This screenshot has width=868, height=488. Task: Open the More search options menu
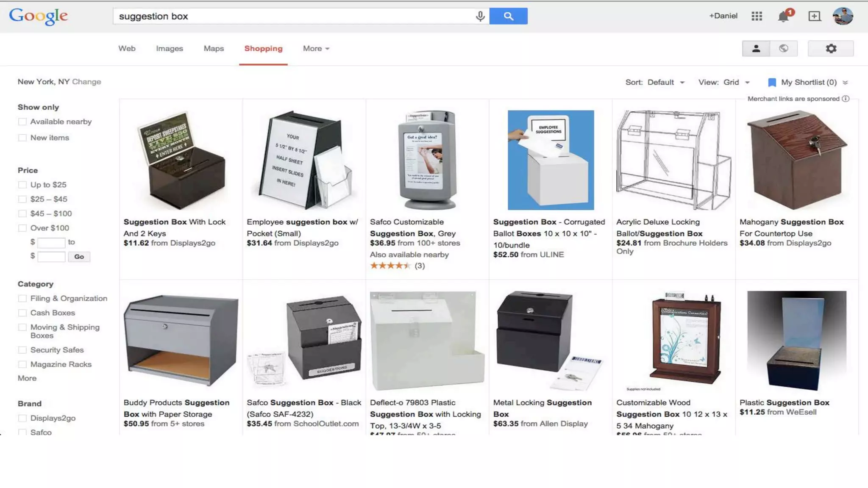pos(316,48)
